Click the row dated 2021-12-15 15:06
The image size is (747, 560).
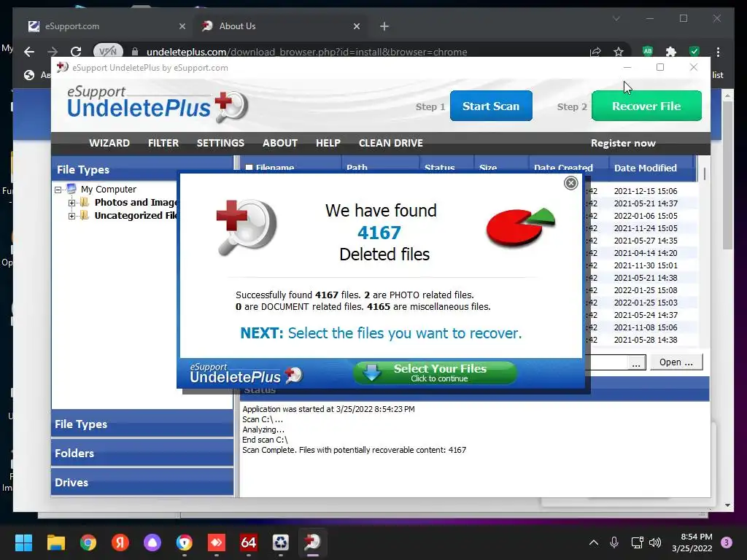point(645,191)
